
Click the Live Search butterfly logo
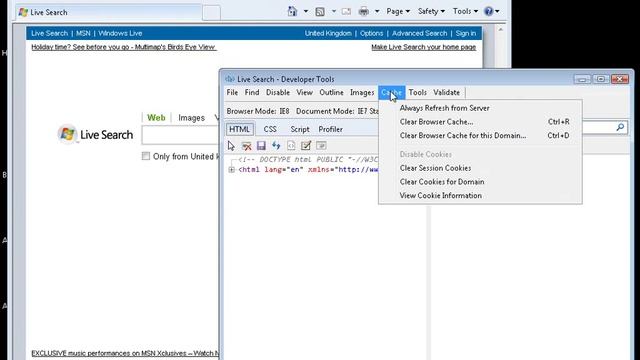[67, 134]
